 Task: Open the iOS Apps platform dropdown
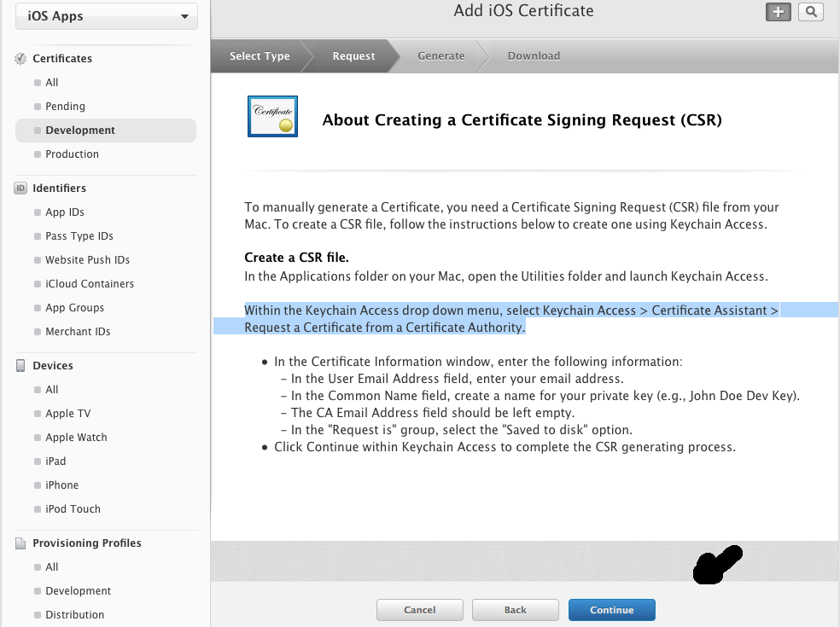[x=107, y=16]
